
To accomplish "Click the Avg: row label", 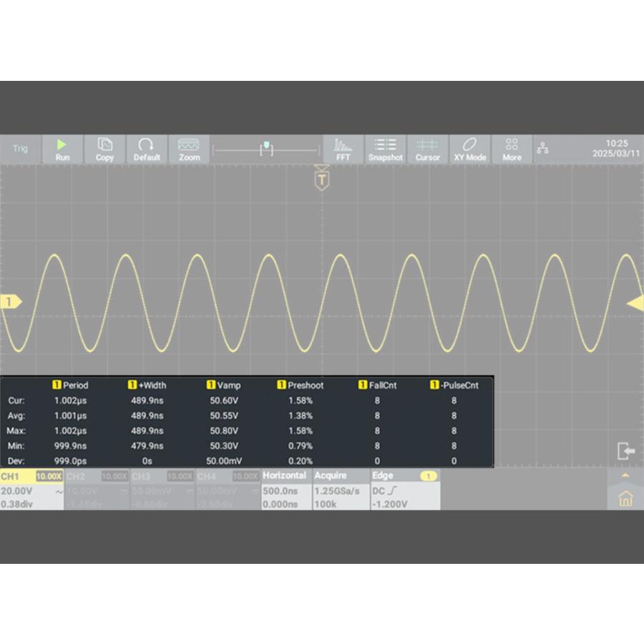I will (16, 416).
